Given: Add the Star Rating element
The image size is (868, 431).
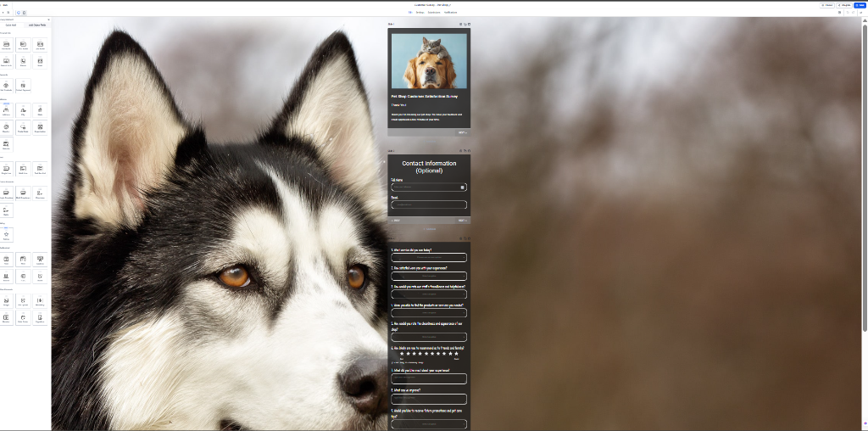Looking at the screenshot, I should [6, 235].
